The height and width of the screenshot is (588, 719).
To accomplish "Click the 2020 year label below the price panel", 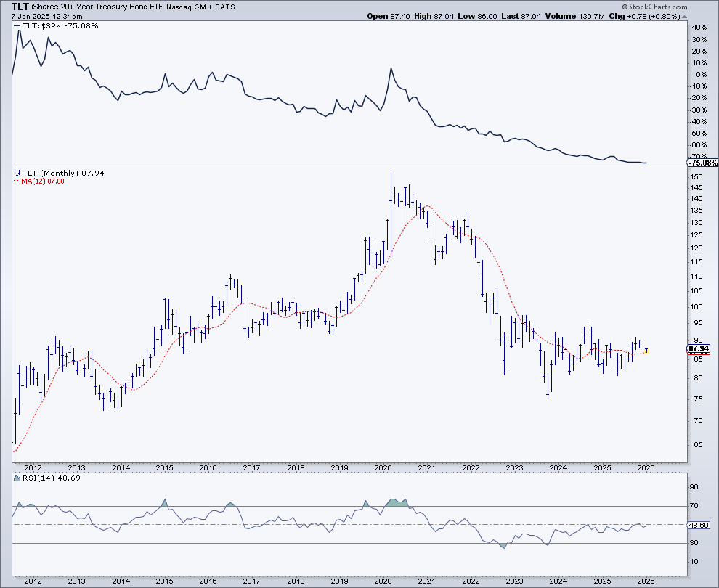I will [383, 468].
